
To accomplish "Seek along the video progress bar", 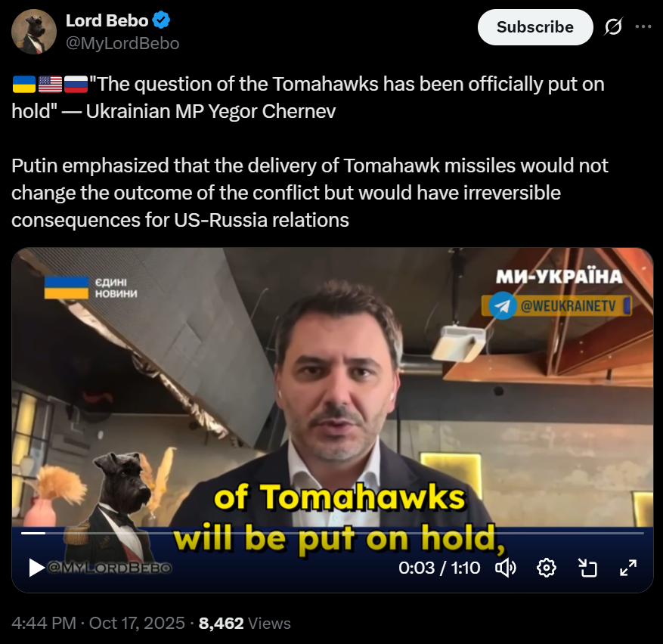I will (x=333, y=533).
